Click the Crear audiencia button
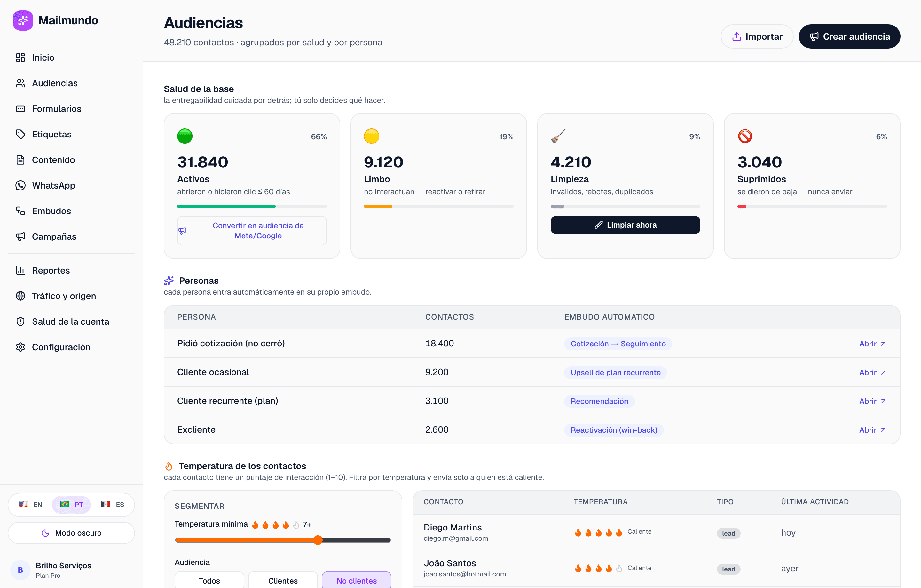This screenshot has width=921, height=588. click(849, 36)
